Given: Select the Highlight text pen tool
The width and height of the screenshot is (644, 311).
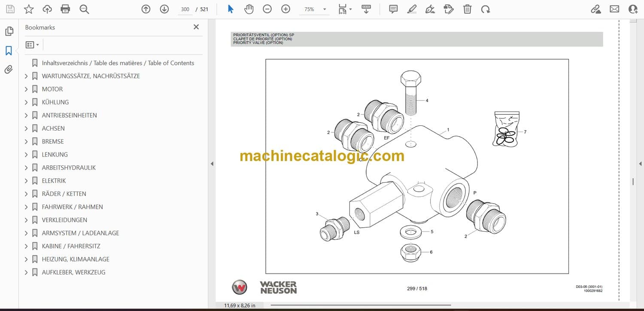Looking at the screenshot, I should (x=411, y=9).
